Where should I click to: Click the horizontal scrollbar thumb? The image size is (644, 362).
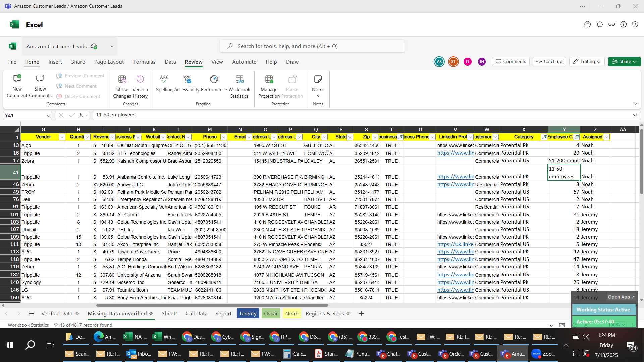(212, 305)
